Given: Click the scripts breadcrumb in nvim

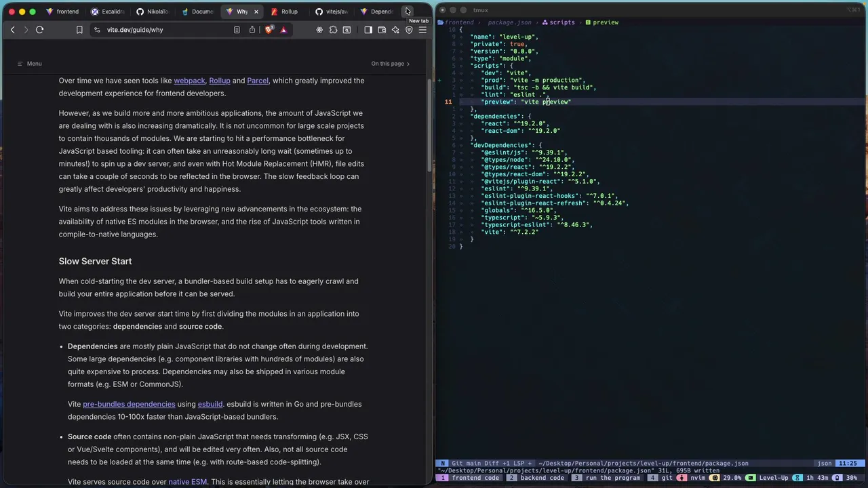Looking at the screenshot, I should 558,22.
